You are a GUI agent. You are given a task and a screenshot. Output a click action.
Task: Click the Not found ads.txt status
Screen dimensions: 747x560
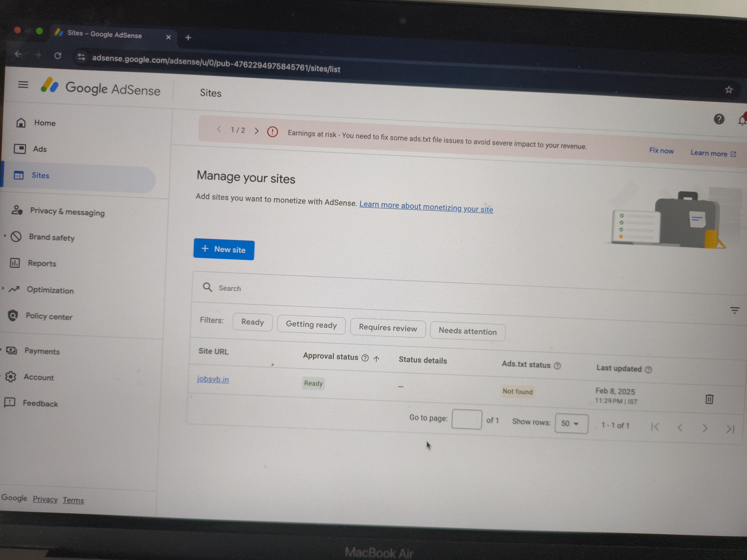[517, 391]
